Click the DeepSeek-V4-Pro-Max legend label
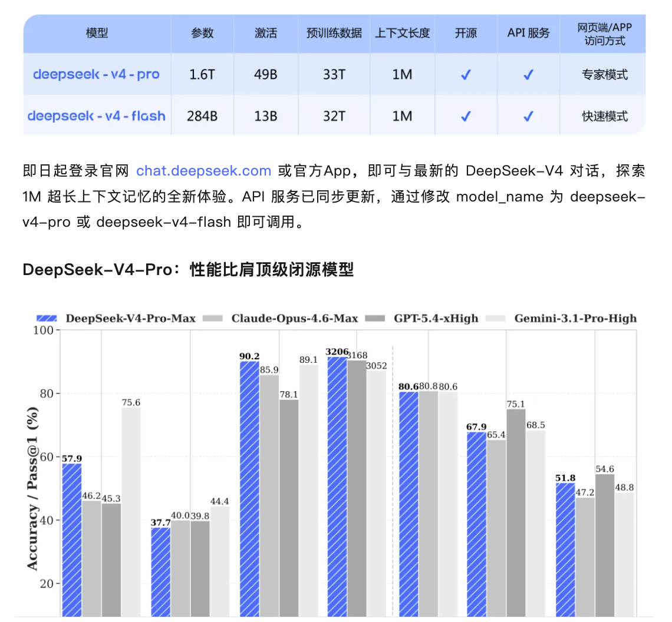Image resolution: width=672 pixels, height=622 pixels. coord(130,318)
